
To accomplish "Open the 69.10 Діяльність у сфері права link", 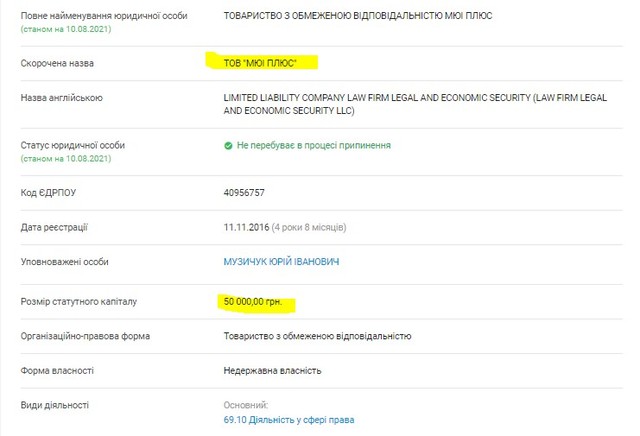I will [x=289, y=420].
